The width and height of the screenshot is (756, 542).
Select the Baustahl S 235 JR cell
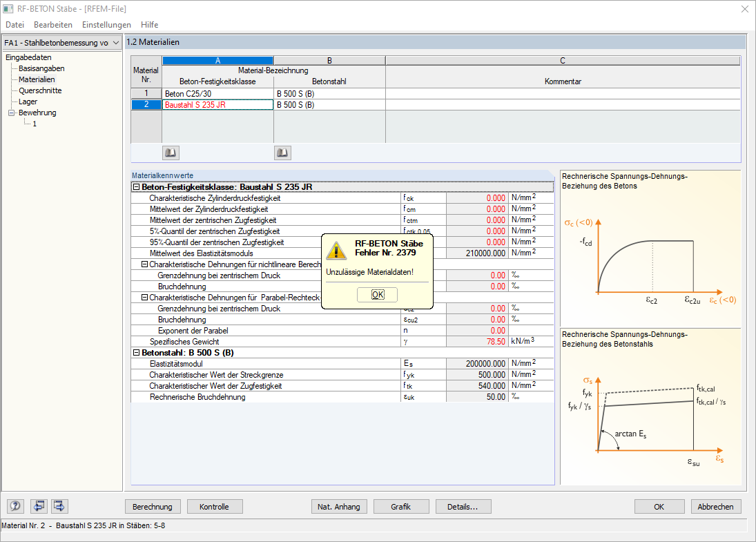[218, 105]
